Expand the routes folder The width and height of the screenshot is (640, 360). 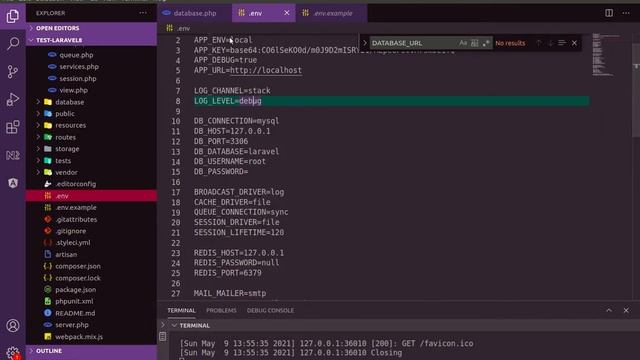[65, 137]
